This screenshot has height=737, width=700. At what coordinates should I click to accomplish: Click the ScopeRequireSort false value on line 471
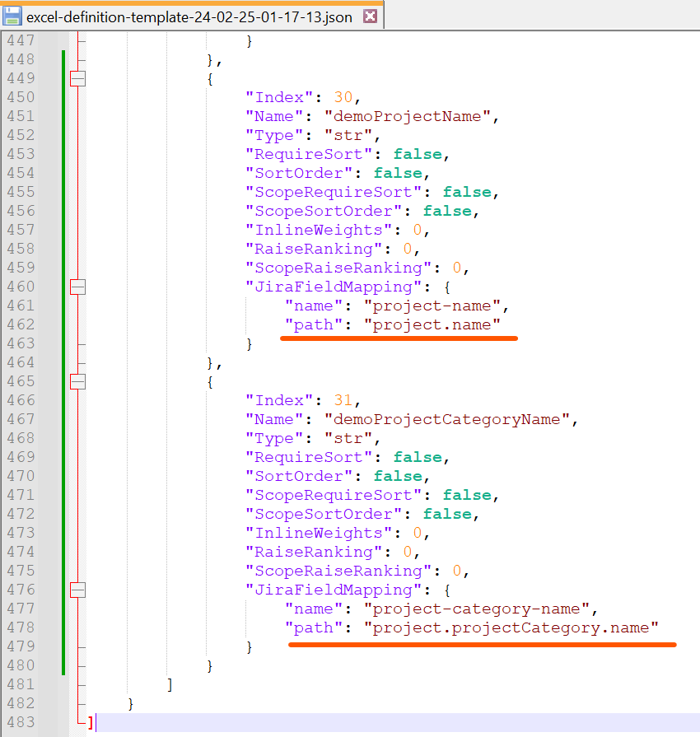(467, 495)
